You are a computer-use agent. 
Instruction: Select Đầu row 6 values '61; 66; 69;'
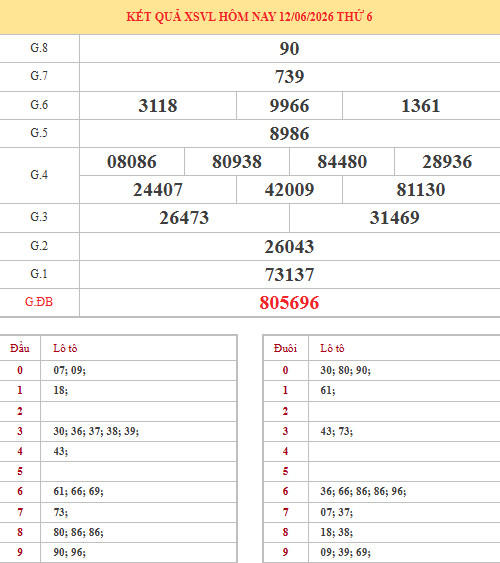[78, 491]
